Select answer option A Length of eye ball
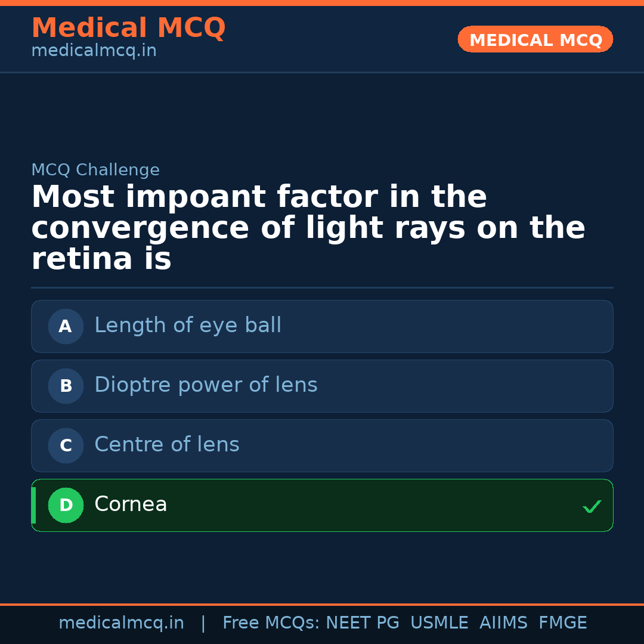 [x=322, y=326]
